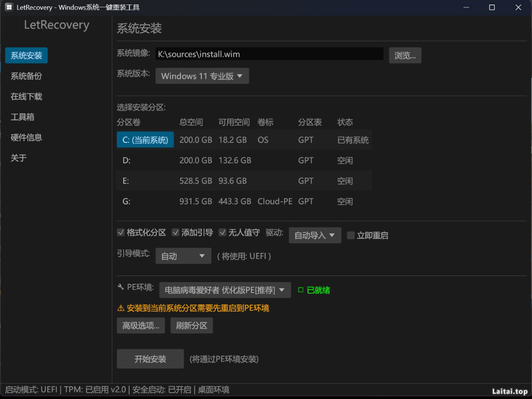
Task: Expand the PE环境 selection dropdown
Action: tap(225, 290)
